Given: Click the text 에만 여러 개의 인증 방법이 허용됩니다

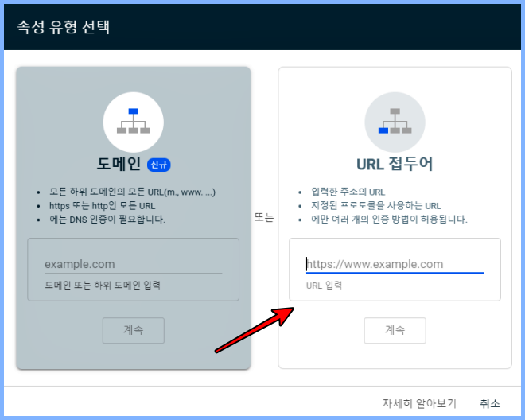Looking at the screenshot, I should pos(389,219).
